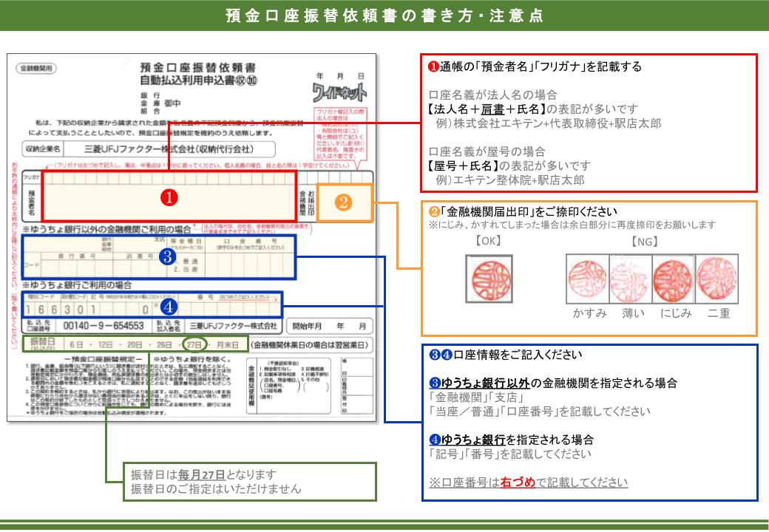Click the line 口座名義が法人名の場合
The height and width of the screenshot is (532, 769).
pos(493,95)
